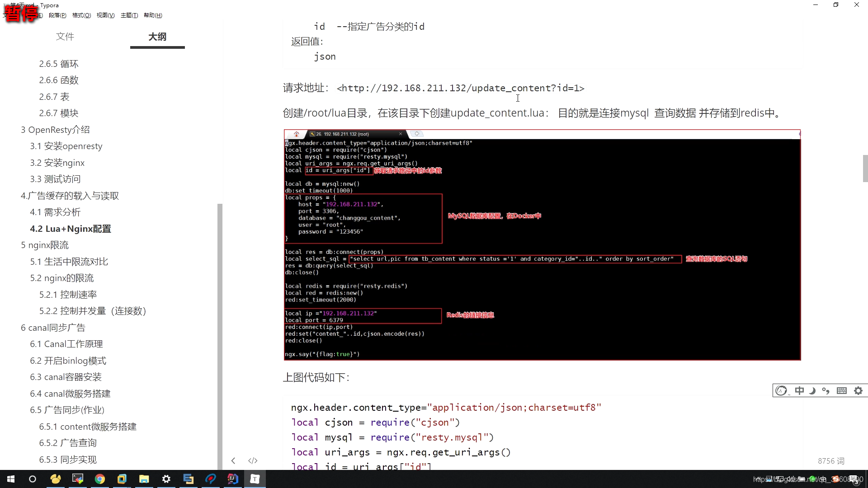
Task: Go to 6.5 广告同步(作业) heading
Action: tap(67, 410)
